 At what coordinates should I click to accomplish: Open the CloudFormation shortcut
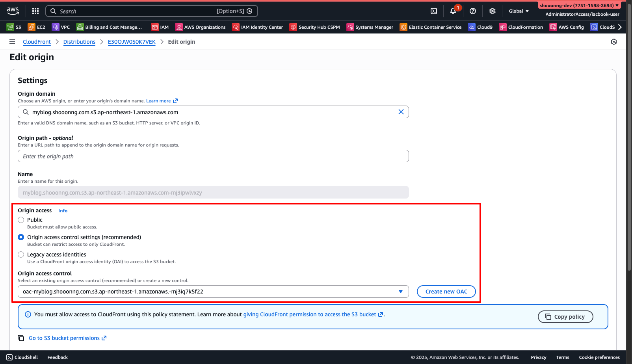click(521, 27)
